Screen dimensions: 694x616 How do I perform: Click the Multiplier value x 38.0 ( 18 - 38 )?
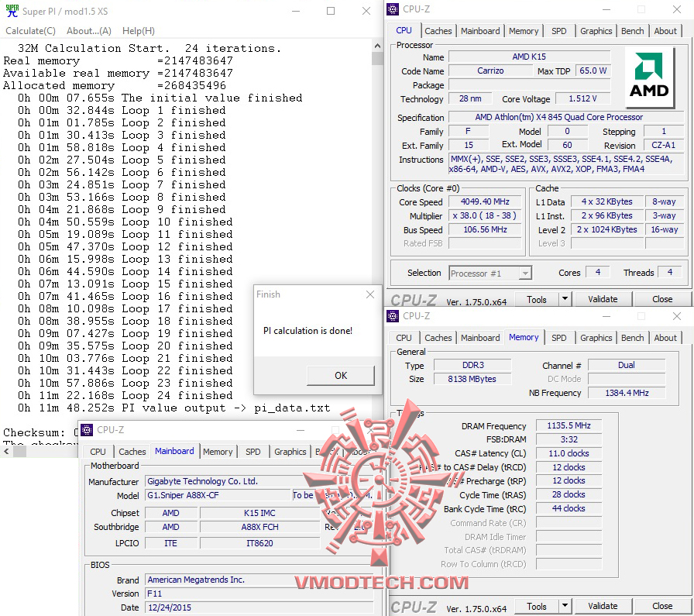[485, 215]
